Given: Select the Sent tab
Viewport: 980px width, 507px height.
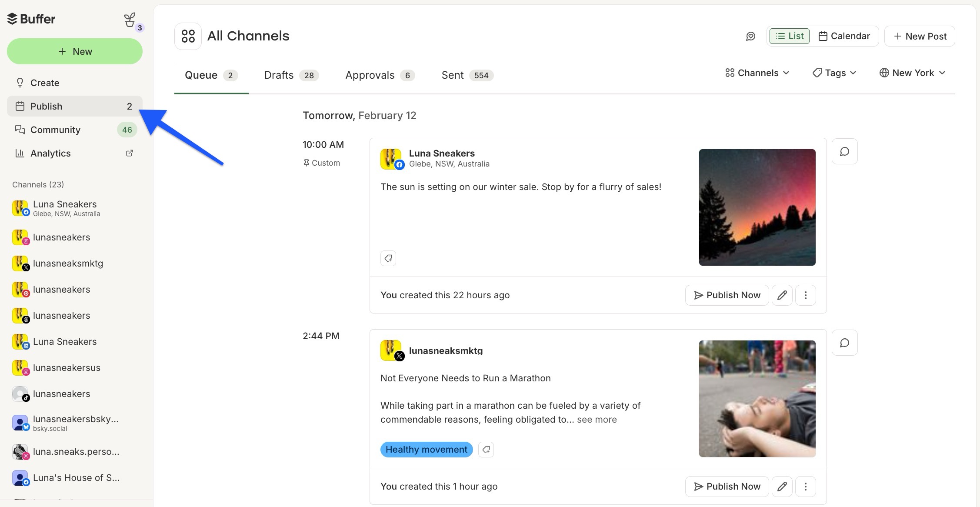Looking at the screenshot, I should tap(467, 75).
